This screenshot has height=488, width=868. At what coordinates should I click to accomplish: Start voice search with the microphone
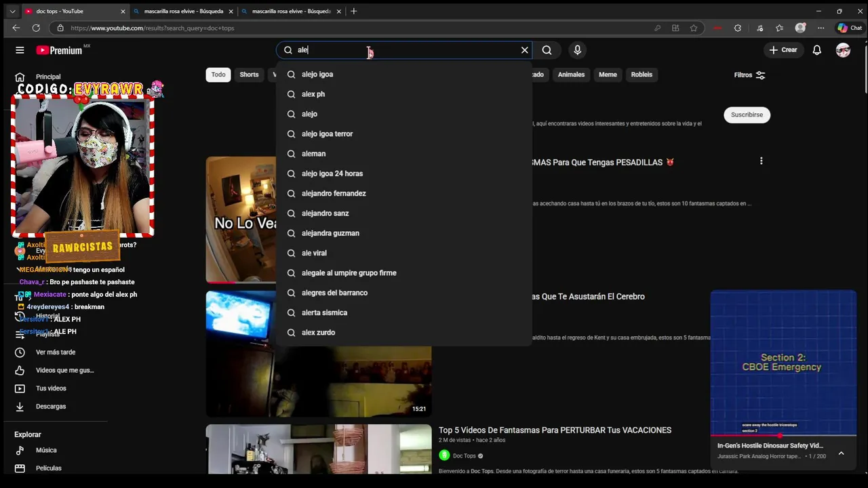pos(577,50)
